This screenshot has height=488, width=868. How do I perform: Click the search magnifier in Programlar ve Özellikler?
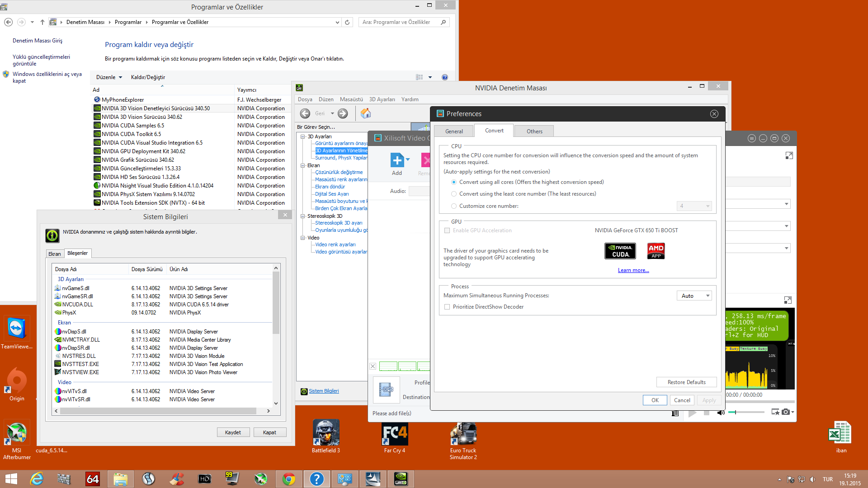click(443, 22)
